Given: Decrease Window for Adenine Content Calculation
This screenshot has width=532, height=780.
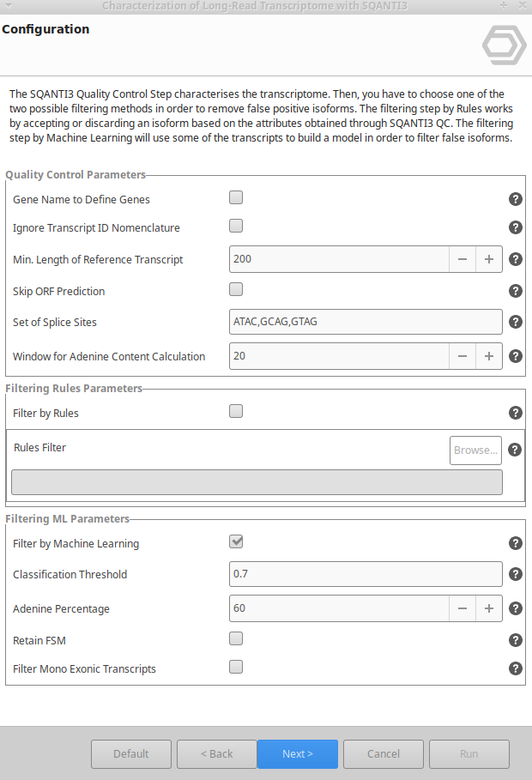Looking at the screenshot, I should click(x=462, y=356).
